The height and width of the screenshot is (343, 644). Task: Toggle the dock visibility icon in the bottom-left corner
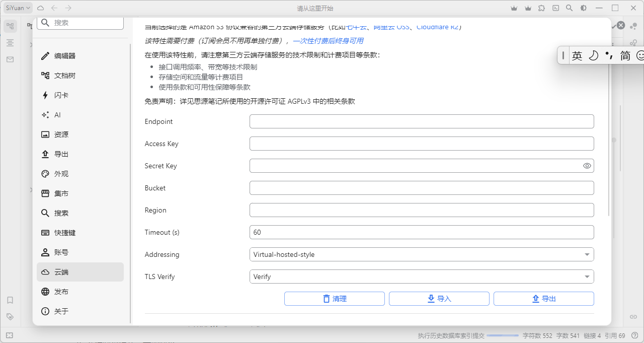[10, 335]
